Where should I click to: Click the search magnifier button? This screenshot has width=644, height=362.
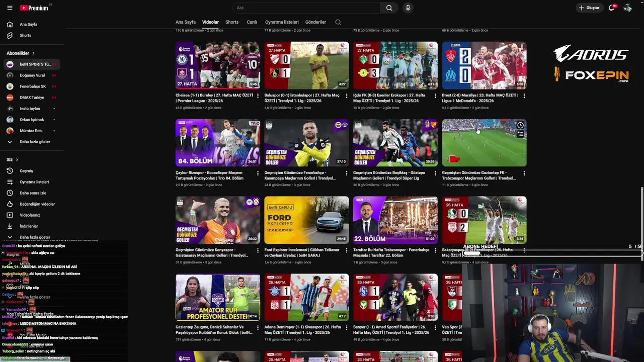[x=389, y=8]
